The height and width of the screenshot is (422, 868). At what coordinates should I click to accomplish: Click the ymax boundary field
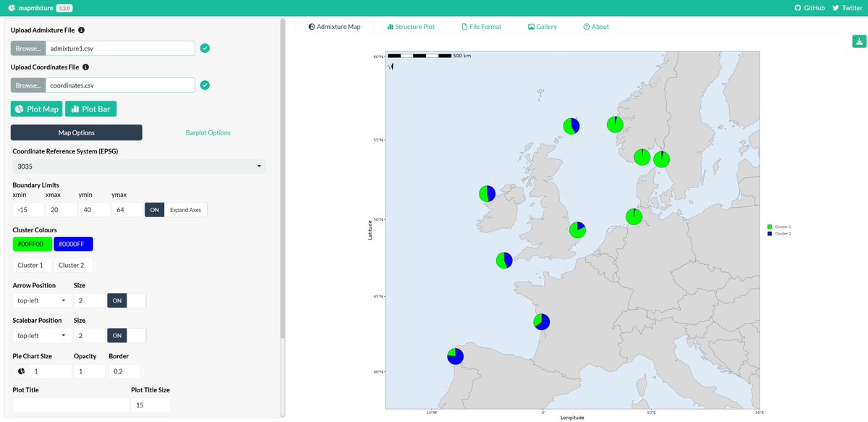(127, 210)
